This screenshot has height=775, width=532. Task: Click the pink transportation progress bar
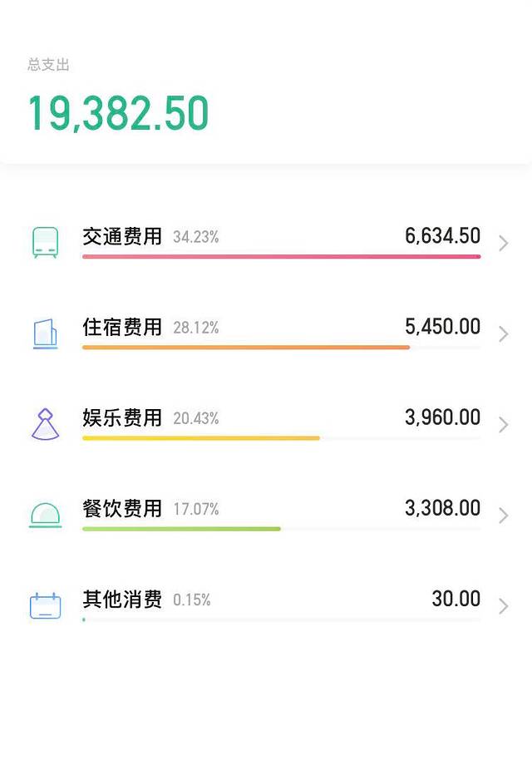click(x=281, y=257)
